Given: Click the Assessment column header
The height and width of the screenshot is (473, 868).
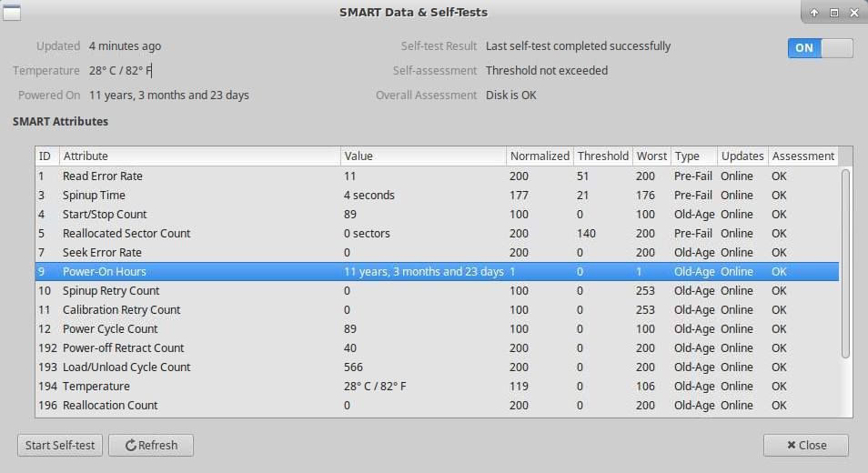Looking at the screenshot, I should coord(802,156).
